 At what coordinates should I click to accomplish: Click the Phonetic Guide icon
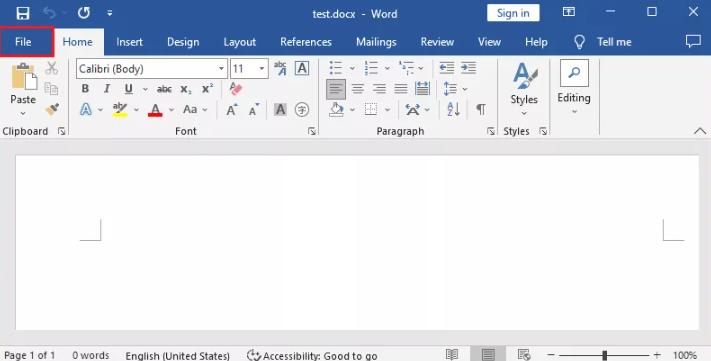point(281,68)
